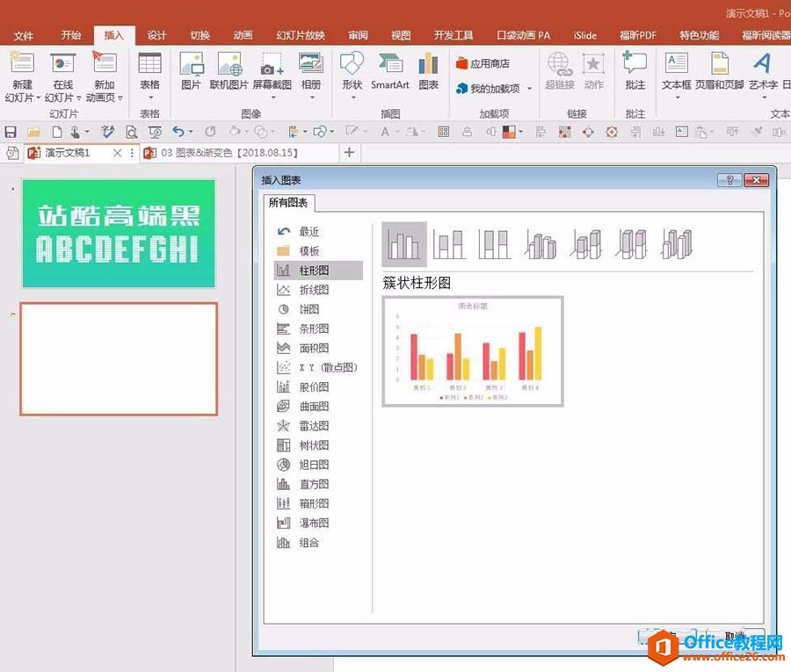Image resolution: width=791 pixels, height=672 pixels.
Task: Select the clustered column chart subtype
Action: [x=404, y=244]
